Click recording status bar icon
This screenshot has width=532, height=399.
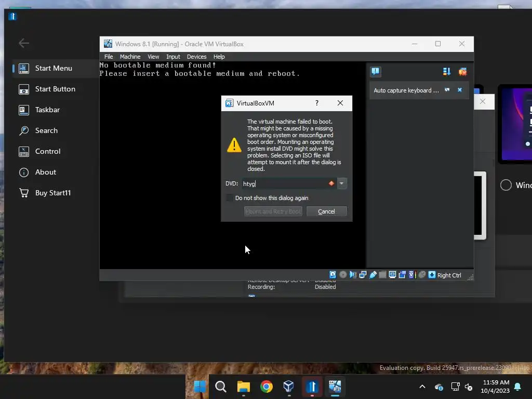pos(402,275)
